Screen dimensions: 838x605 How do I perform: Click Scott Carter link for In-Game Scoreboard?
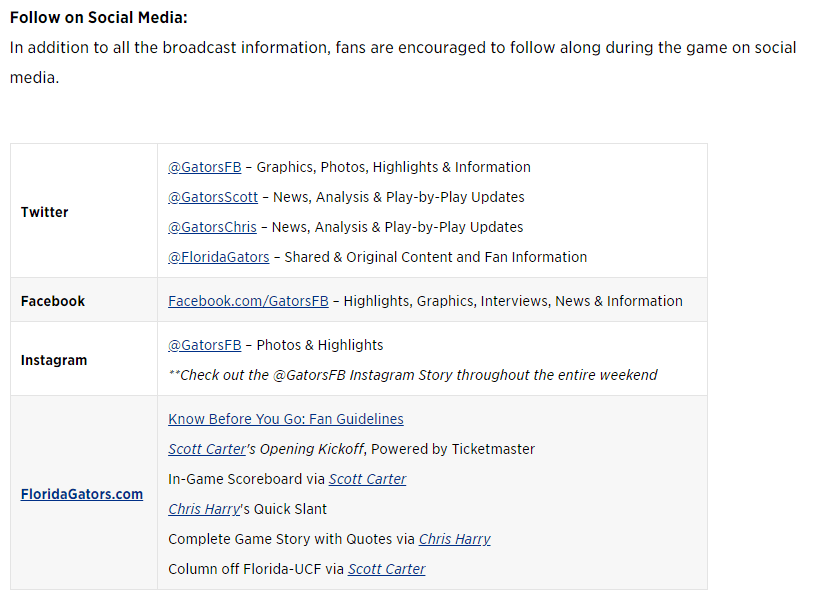coord(368,479)
